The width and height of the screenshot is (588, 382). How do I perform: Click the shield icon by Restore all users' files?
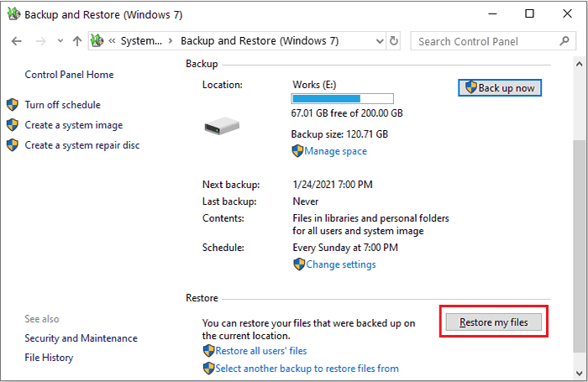point(208,351)
